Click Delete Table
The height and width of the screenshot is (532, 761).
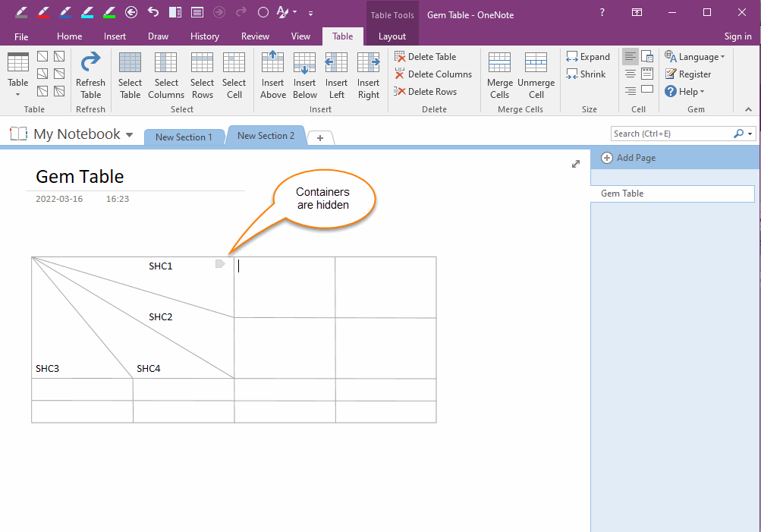coord(425,57)
